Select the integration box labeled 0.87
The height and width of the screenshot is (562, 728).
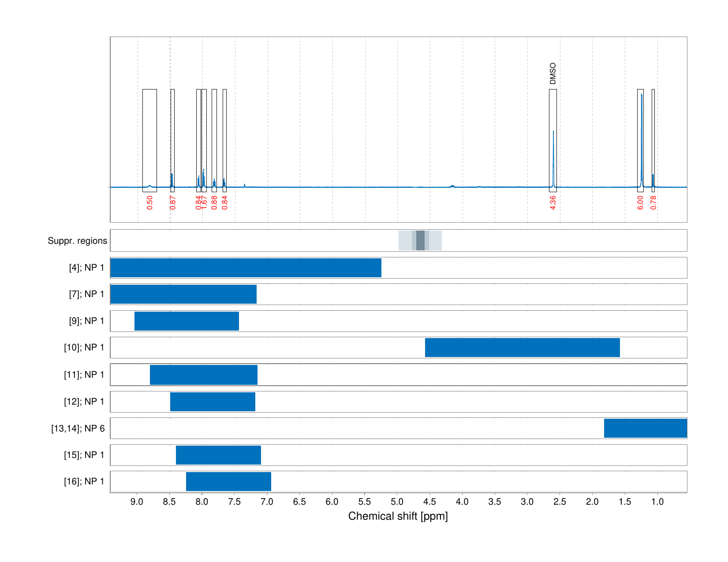(x=172, y=141)
